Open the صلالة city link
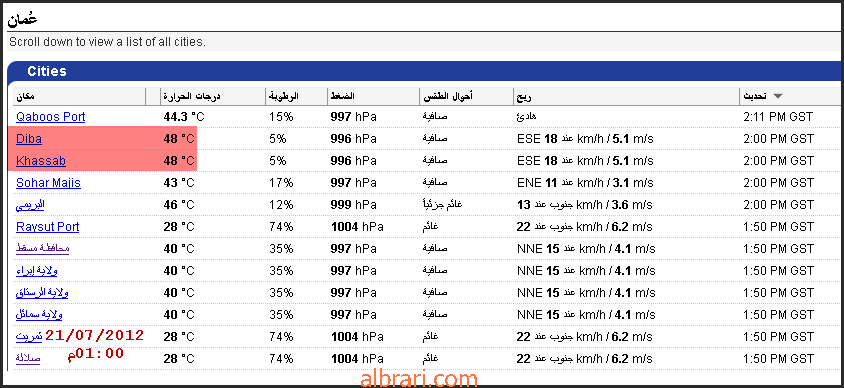This screenshot has height=388, width=844. 28,358
